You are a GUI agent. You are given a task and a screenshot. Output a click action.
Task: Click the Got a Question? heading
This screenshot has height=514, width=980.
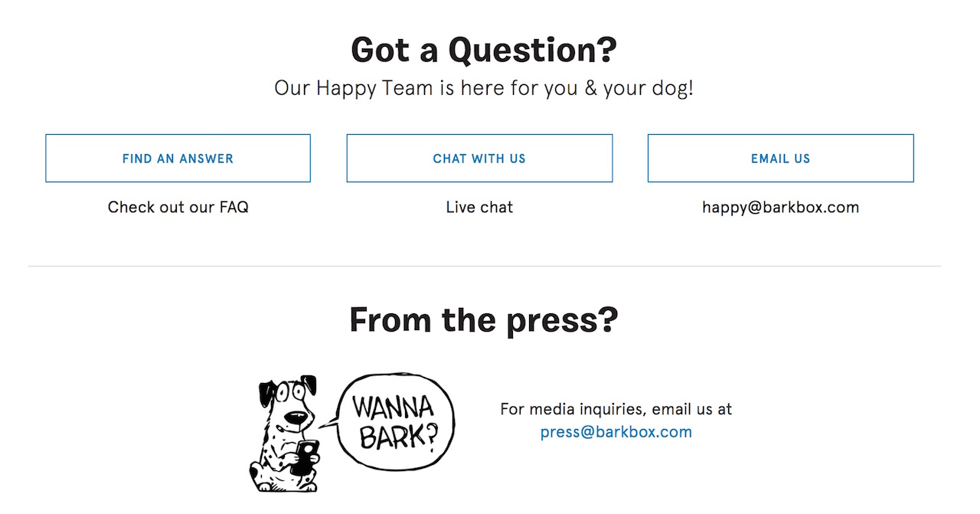point(483,50)
